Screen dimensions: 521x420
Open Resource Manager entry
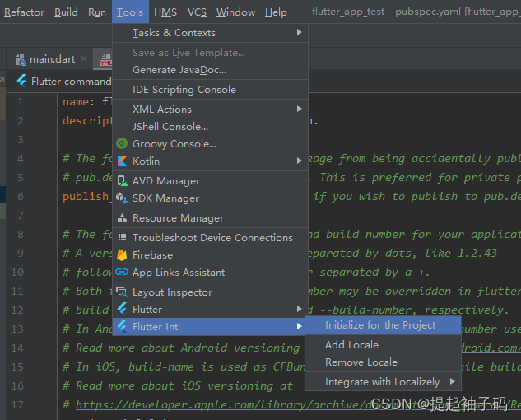click(x=211, y=218)
